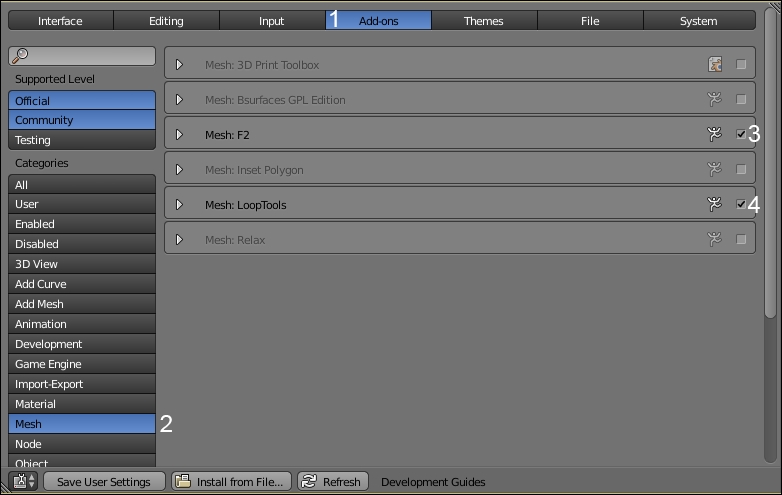
Task: Disable the Mesh: F2 add-on checkbox
Action: point(741,134)
